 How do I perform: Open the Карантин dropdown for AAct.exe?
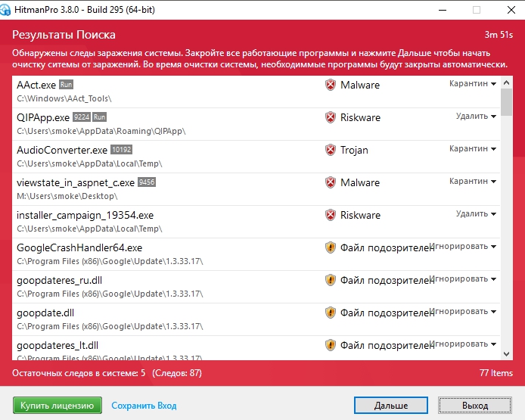pos(473,83)
